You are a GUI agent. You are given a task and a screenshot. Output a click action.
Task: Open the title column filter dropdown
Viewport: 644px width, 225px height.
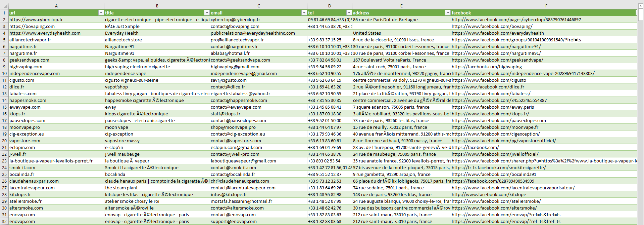[207, 13]
